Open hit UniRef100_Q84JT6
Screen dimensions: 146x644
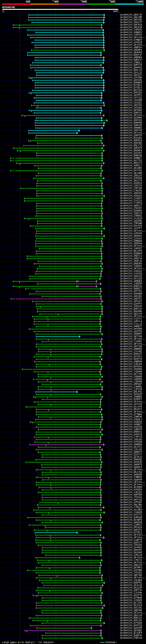(131, 15)
